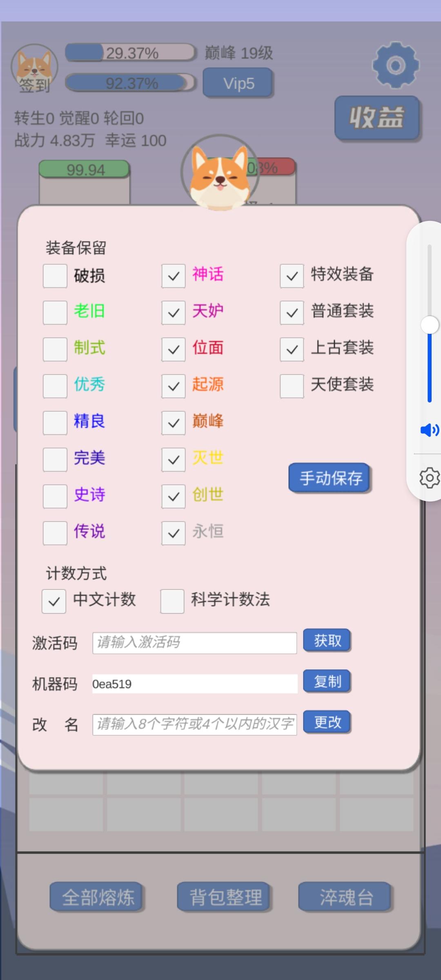Focus the 激活码 input field

pos(194,643)
